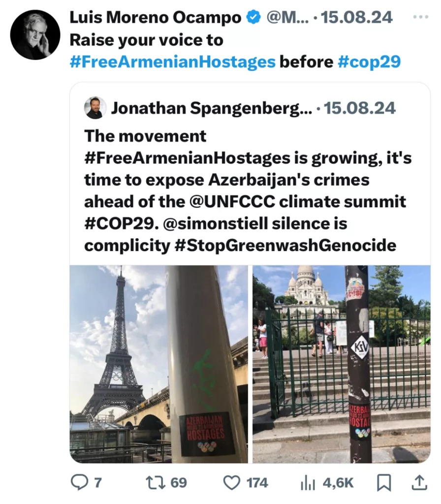
Task: Open the three-dot more options menu
Action: tap(421, 17)
